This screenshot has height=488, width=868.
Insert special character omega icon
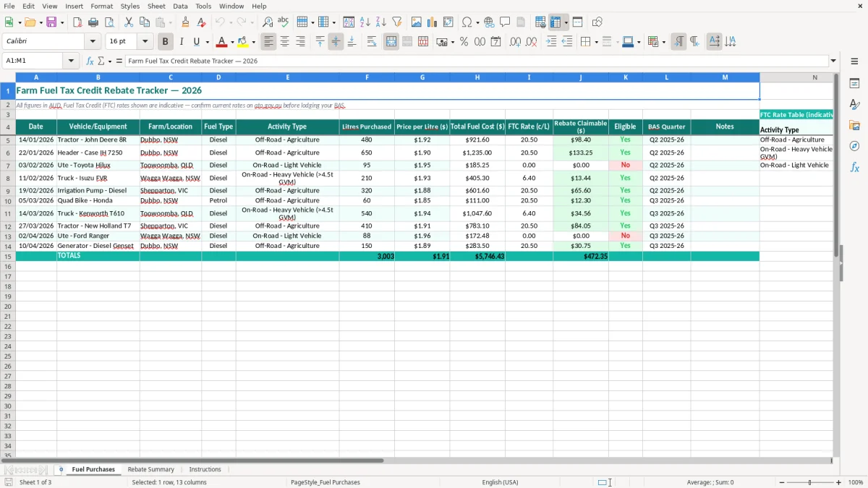467,22
